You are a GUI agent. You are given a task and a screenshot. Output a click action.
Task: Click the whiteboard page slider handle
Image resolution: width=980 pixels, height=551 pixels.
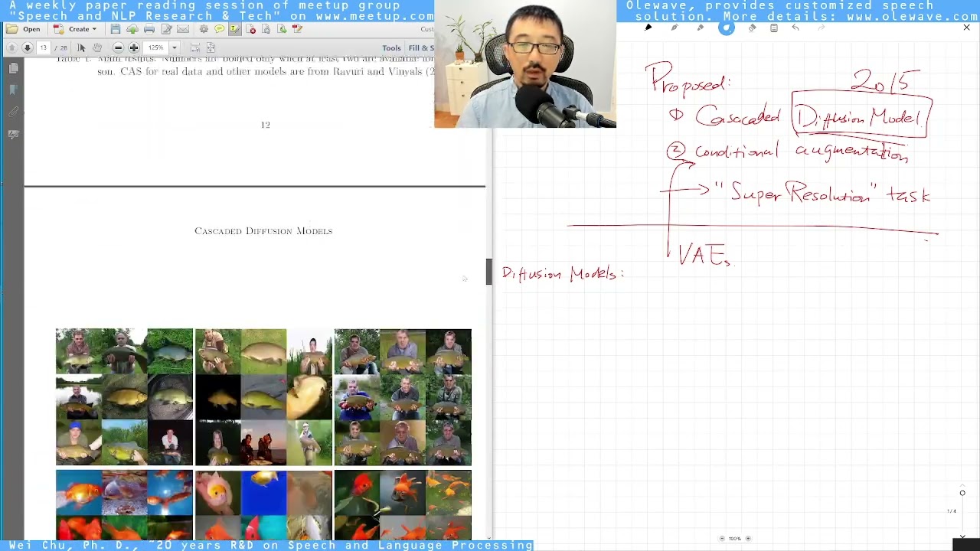[x=962, y=493]
